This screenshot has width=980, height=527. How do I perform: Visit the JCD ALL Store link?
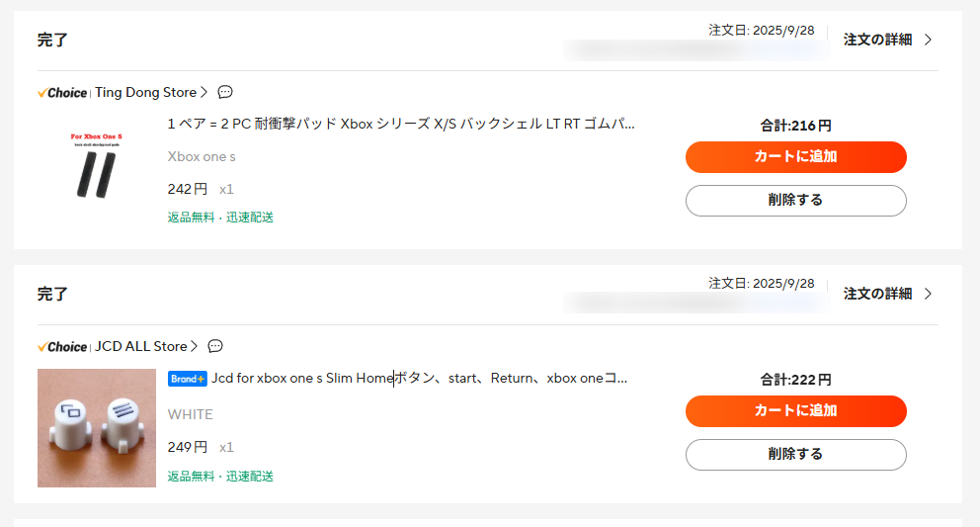(x=140, y=347)
